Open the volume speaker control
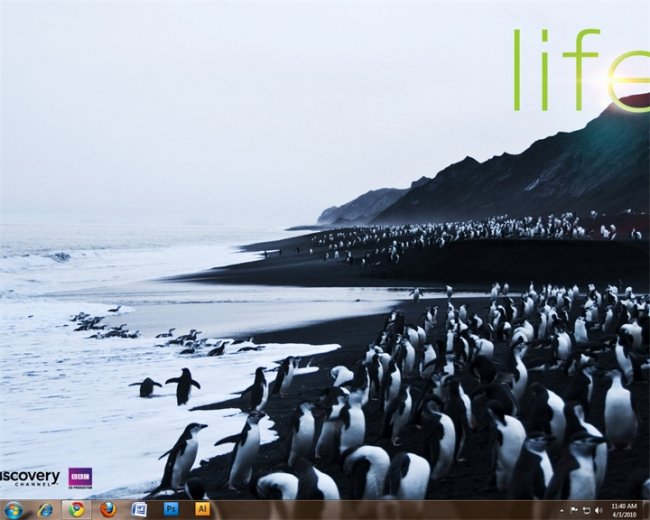Viewport: 650px width, 520px height. (598, 510)
